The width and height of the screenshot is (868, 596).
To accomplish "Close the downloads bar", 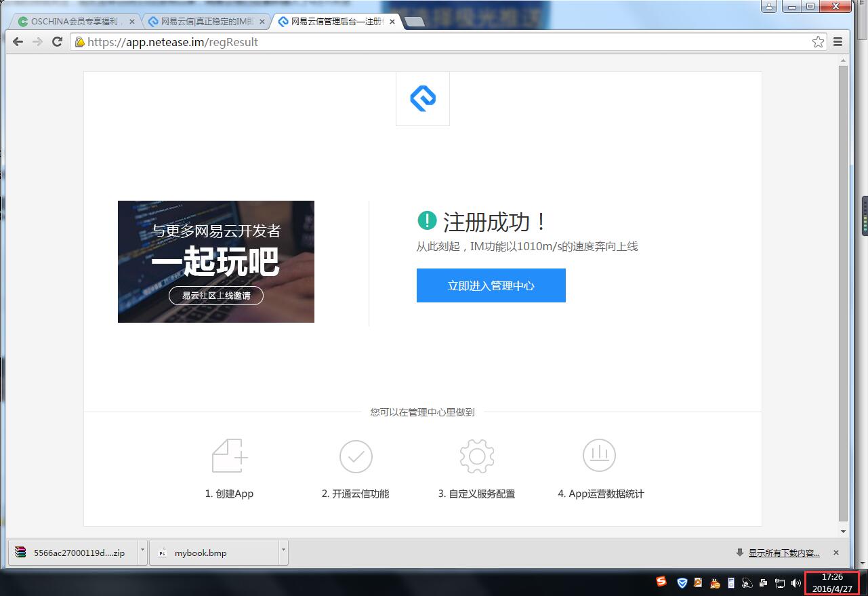I will pos(836,553).
